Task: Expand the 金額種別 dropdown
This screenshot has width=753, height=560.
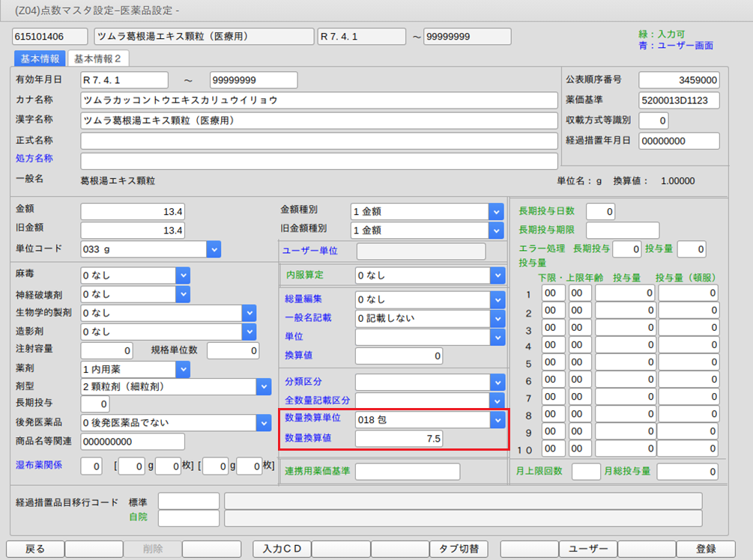Action: [497, 211]
